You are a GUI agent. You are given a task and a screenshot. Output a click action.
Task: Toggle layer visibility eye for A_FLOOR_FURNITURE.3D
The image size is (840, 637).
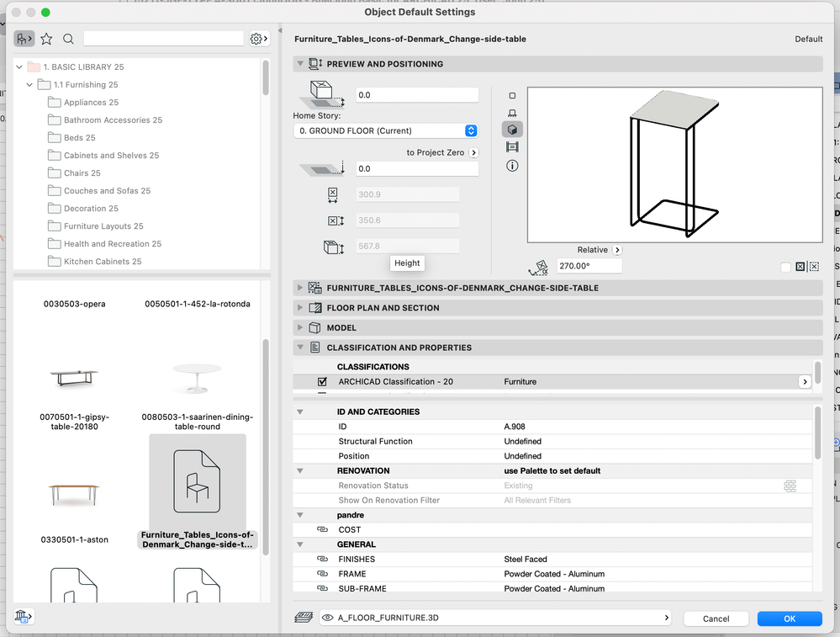327,618
